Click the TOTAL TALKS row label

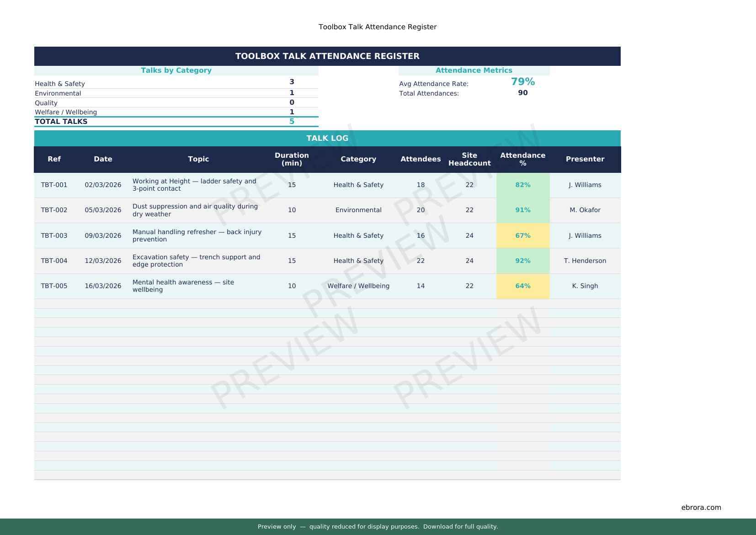(61, 122)
